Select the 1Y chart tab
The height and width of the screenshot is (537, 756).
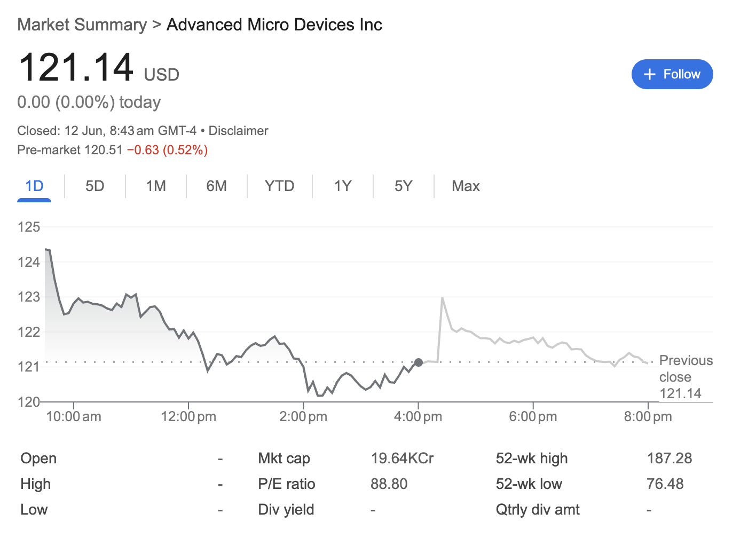click(x=343, y=186)
